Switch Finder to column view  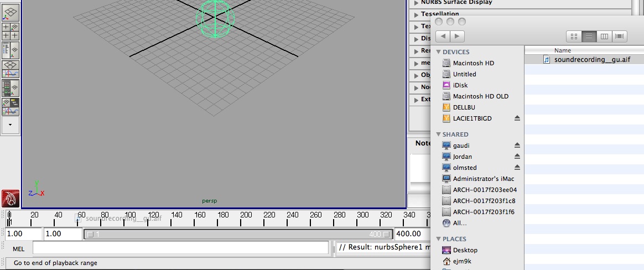point(604,37)
